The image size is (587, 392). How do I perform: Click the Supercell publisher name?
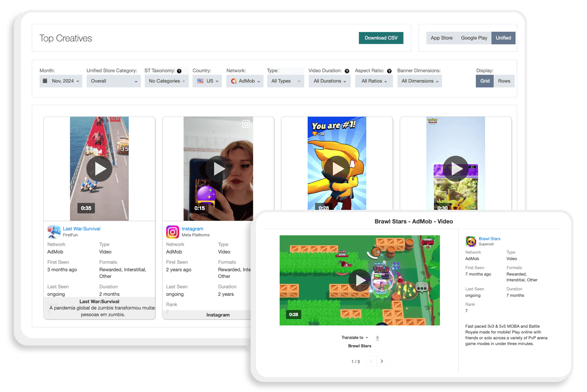click(x=486, y=244)
